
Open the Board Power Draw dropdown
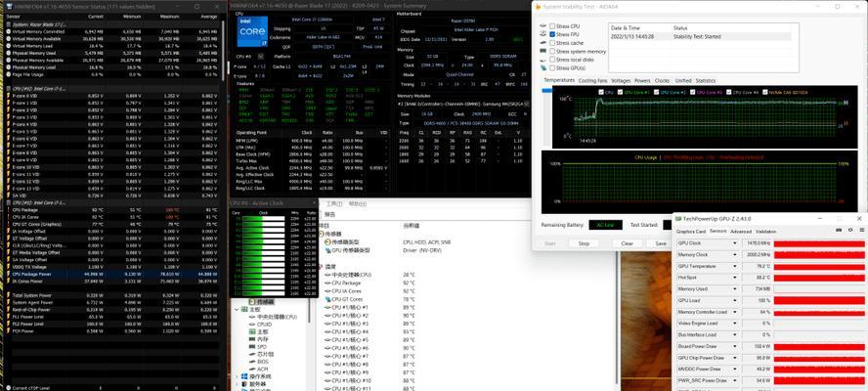point(735,347)
